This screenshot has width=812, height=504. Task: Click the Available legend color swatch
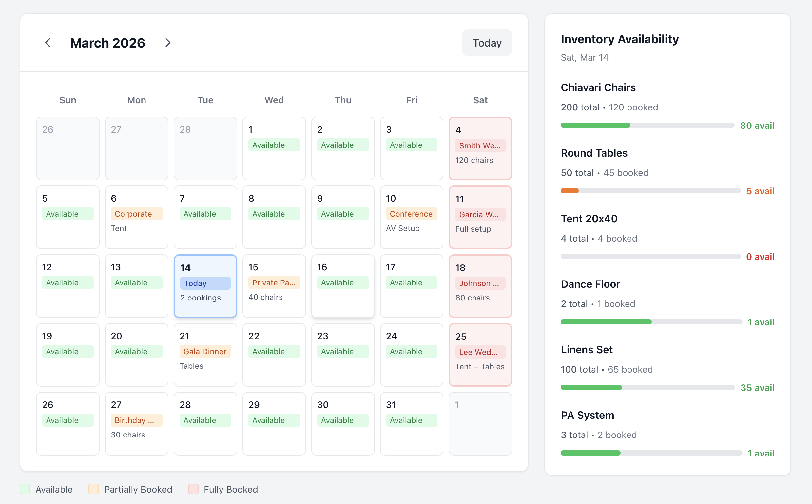pos(25,489)
